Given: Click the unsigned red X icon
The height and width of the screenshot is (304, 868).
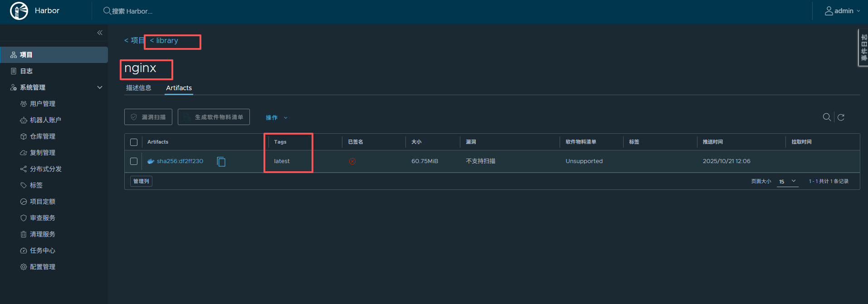Looking at the screenshot, I should [x=352, y=161].
